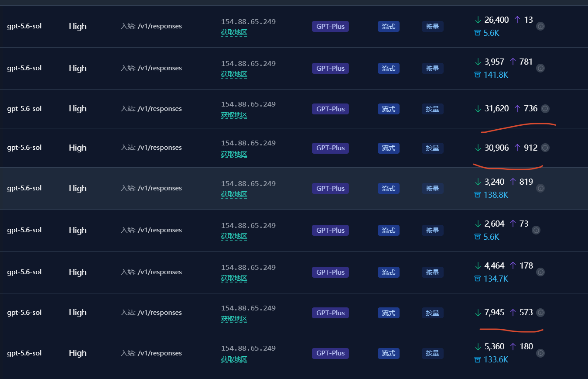Click 获取地区 link in the 30,906 token row
588x379 pixels.
tap(234, 154)
